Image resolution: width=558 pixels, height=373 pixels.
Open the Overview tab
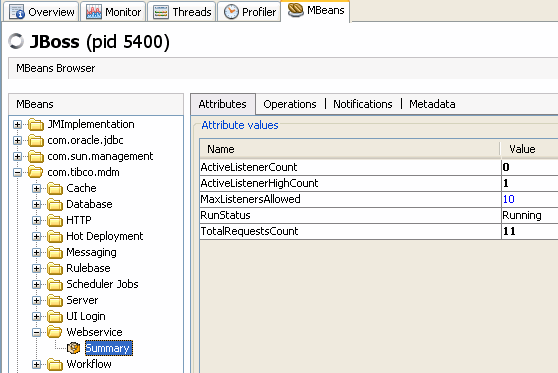(41, 12)
